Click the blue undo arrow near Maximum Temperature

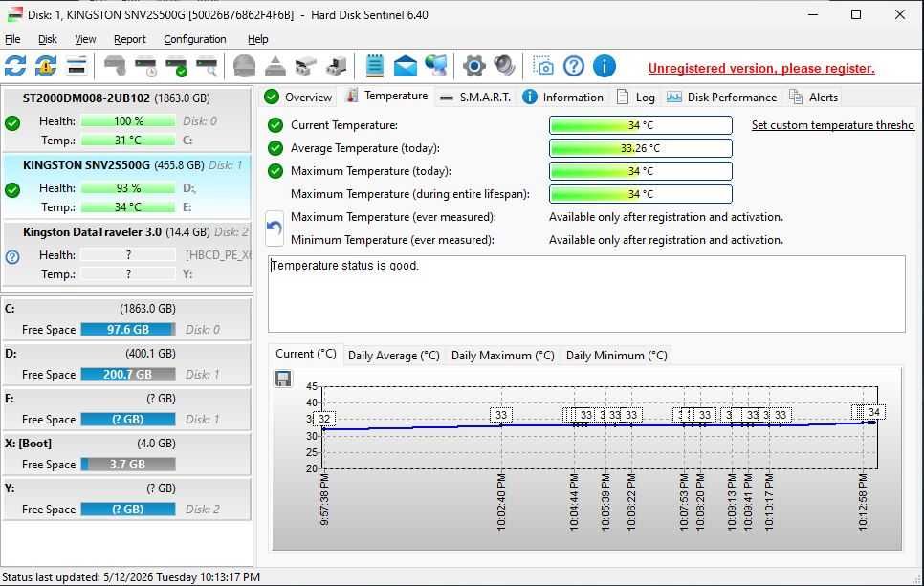click(274, 228)
